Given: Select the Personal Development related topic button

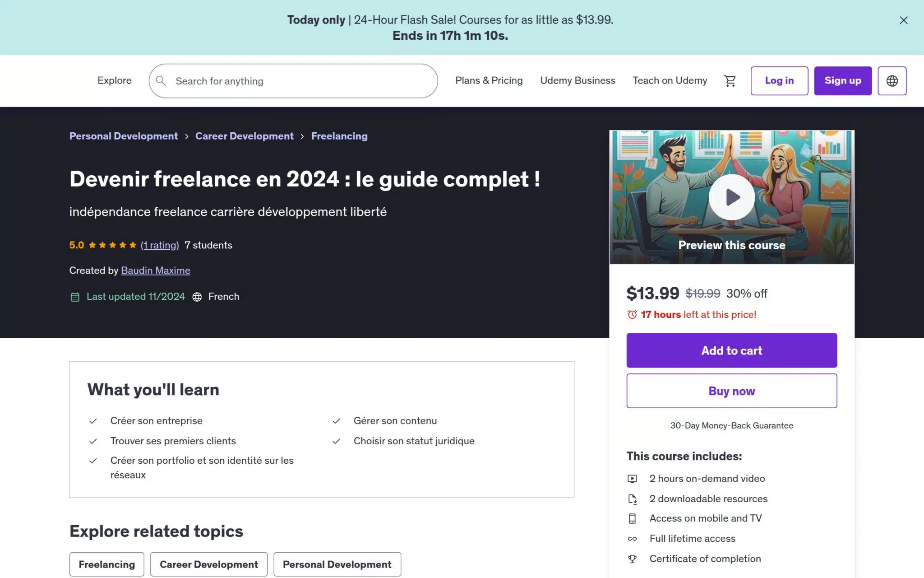Looking at the screenshot, I should (337, 564).
